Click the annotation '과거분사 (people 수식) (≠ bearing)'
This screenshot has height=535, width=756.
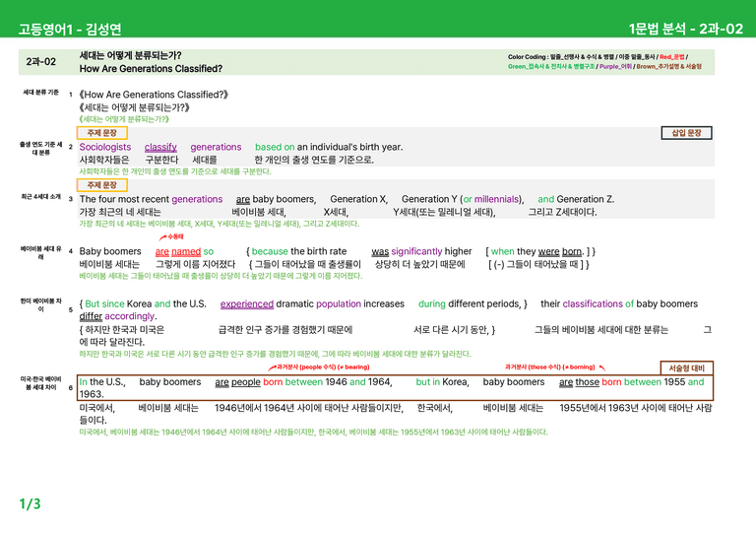click(323, 368)
